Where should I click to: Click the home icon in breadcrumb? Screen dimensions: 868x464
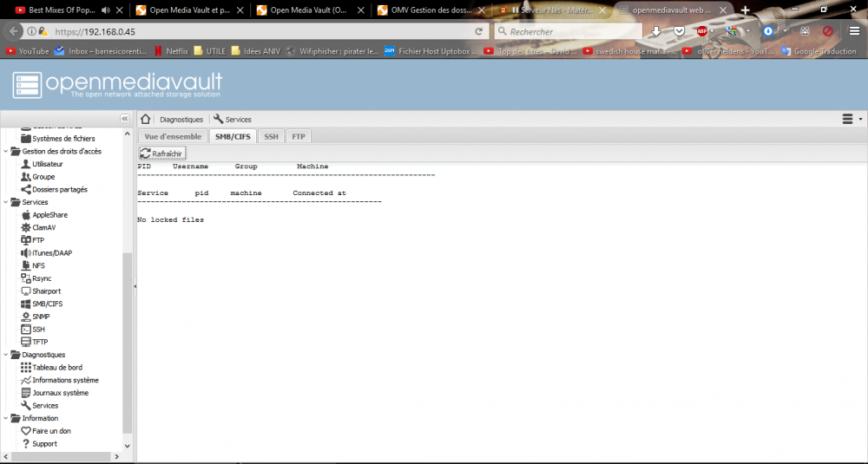click(146, 119)
